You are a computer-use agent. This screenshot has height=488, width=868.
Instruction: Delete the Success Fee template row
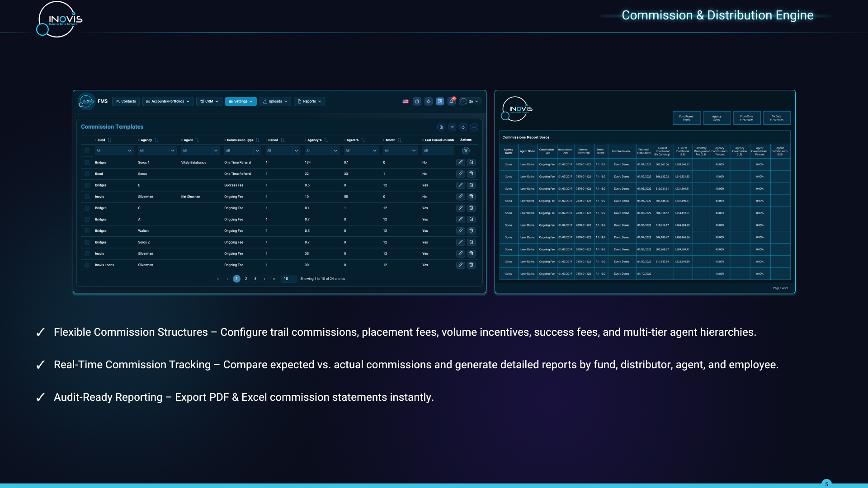click(x=471, y=185)
